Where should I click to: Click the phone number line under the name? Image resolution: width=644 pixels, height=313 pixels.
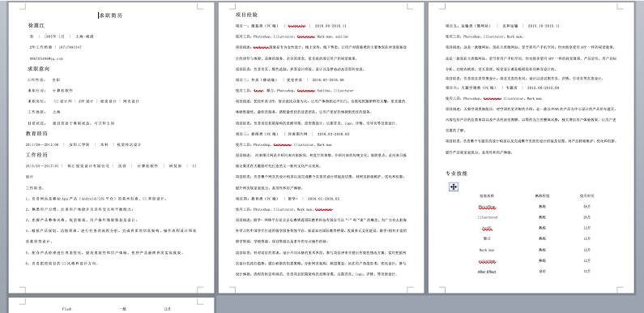(55, 47)
